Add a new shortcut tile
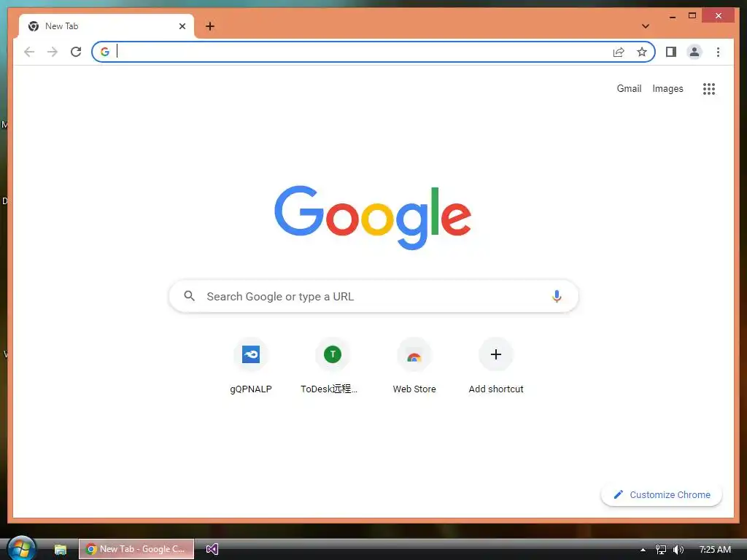This screenshot has width=747, height=560. pos(496,366)
